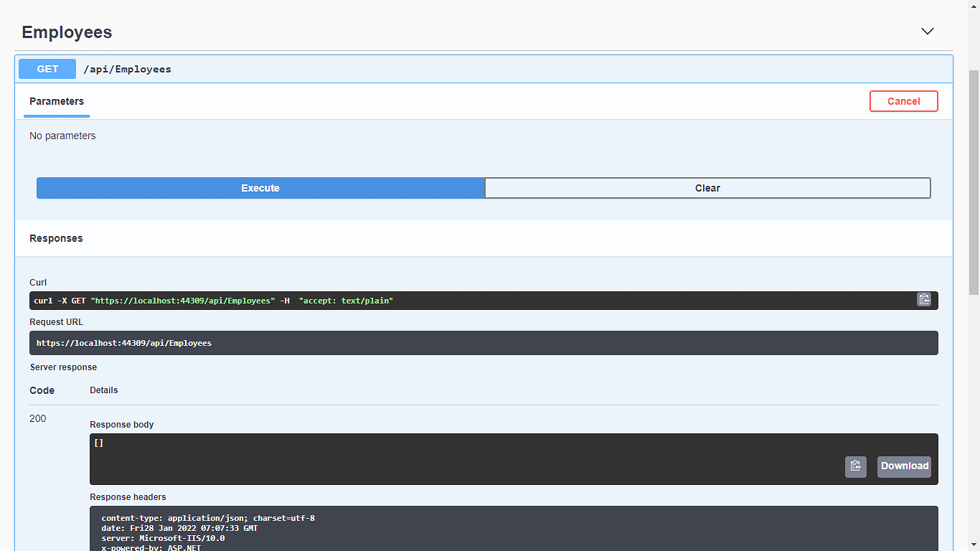Click the page vertical scrollbar thumb

[974, 182]
